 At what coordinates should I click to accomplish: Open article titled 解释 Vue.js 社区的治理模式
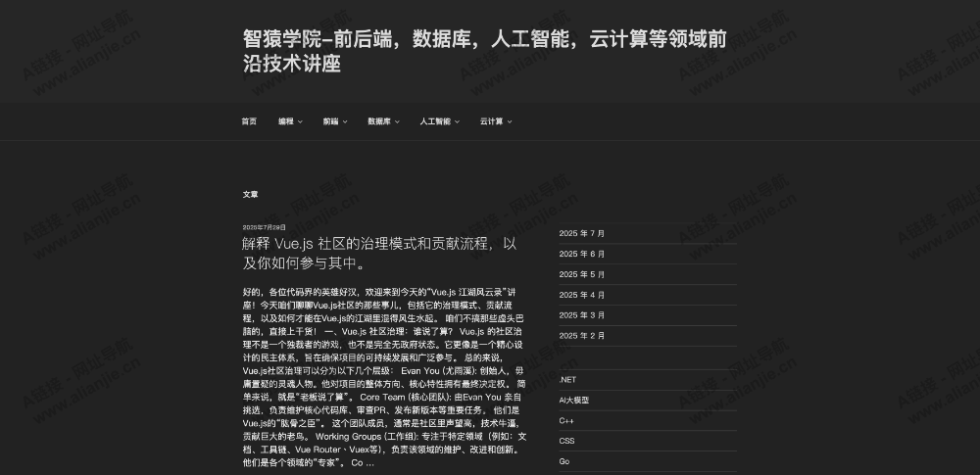click(379, 253)
